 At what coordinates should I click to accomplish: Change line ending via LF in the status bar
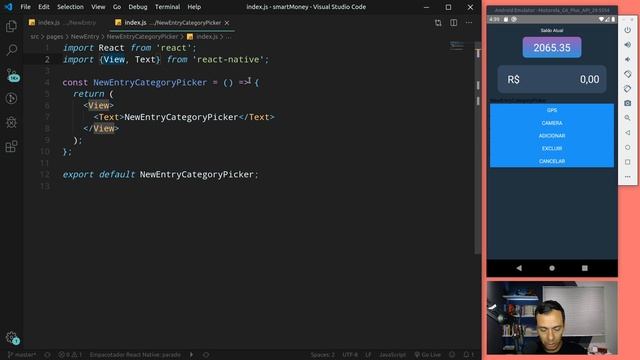click(368, 355)
